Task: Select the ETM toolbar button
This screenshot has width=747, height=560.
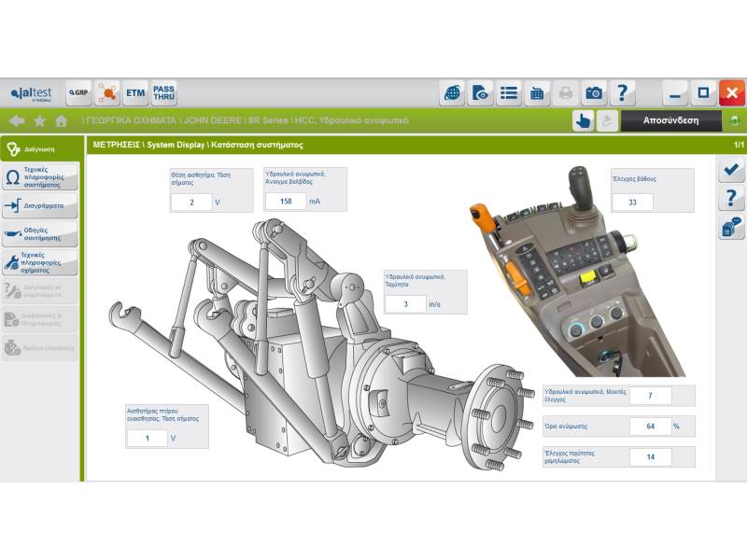Action: [x=135, y=93]
